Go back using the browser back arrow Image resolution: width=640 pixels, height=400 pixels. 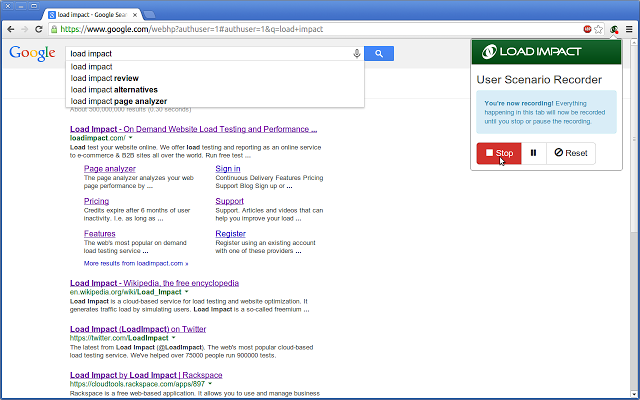10,30
